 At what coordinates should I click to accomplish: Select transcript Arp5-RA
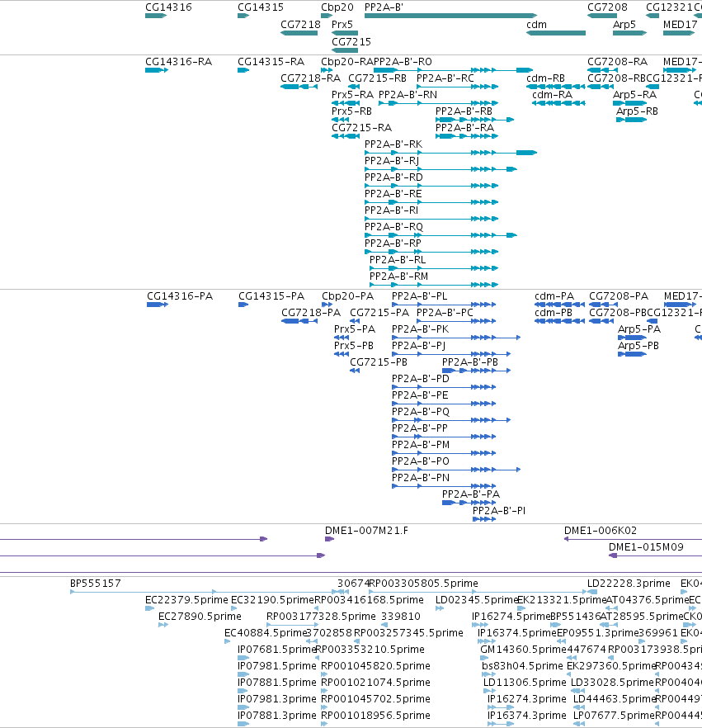pos(629,103)
